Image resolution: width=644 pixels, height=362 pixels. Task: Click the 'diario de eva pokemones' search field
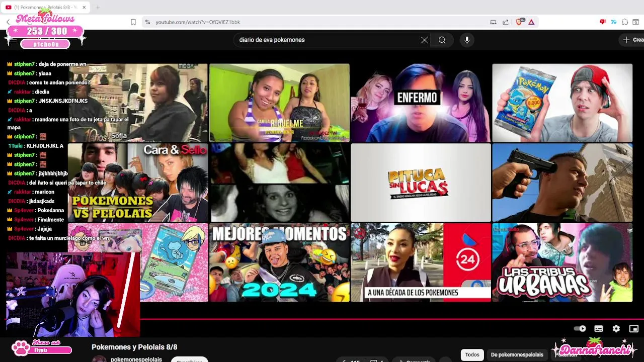[327, 40]
